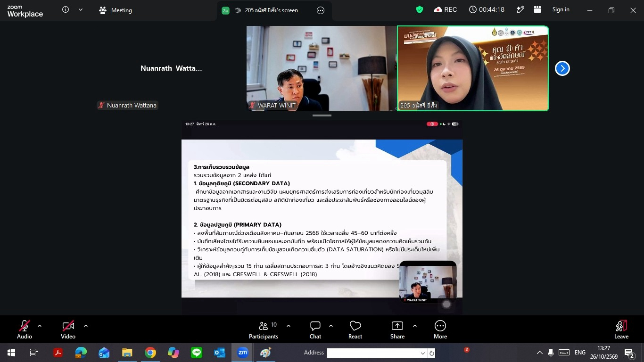644x362 pixels.
Task: Click the taskbar Address input field
Action: tap(372, 353)
